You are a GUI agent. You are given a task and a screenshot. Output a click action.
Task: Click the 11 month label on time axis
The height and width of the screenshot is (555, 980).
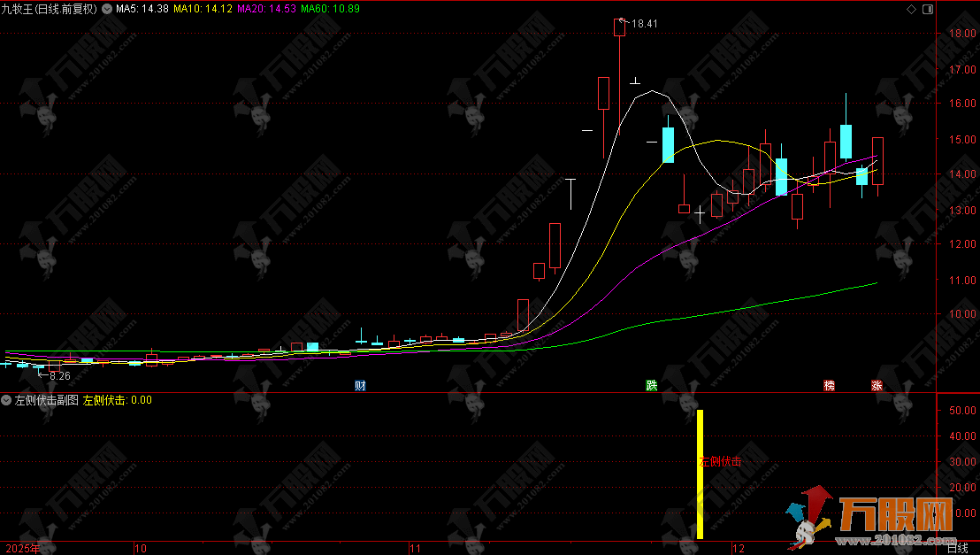coord(415,549)
